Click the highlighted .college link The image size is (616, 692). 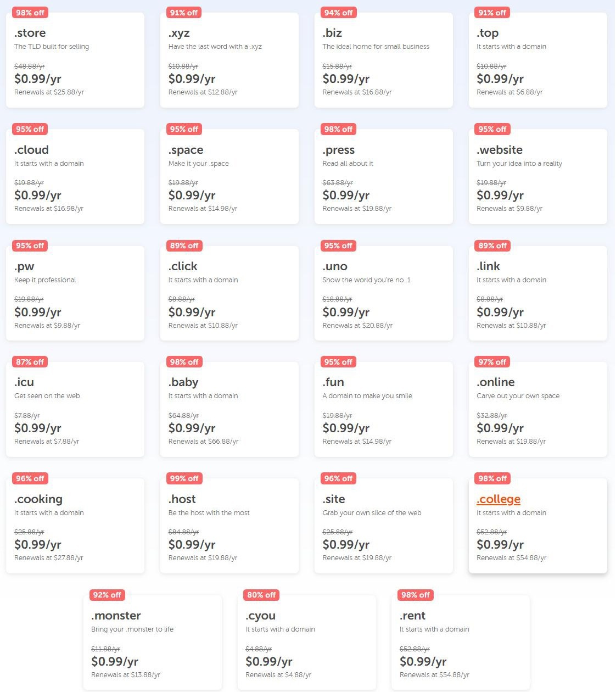(x=497, y=499)
